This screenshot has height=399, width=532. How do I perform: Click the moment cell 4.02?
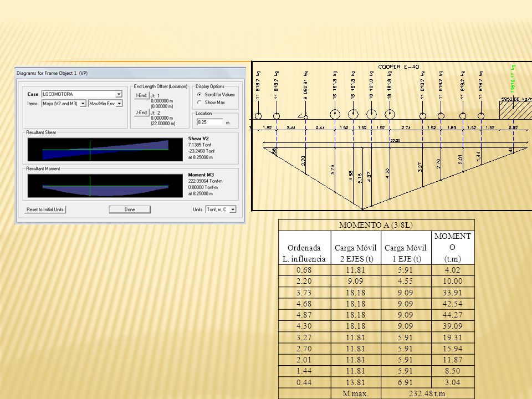point(453,270)
